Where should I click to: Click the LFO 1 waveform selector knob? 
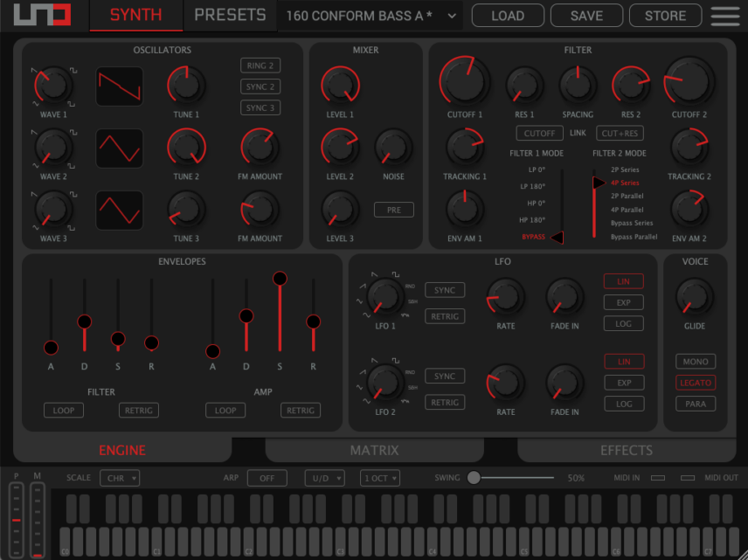(x=384, y=295)
